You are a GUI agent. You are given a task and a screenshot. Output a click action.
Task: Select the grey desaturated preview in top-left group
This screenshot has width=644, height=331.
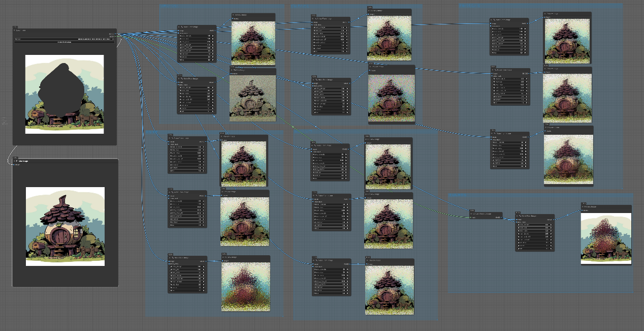(x=252, y=98)
